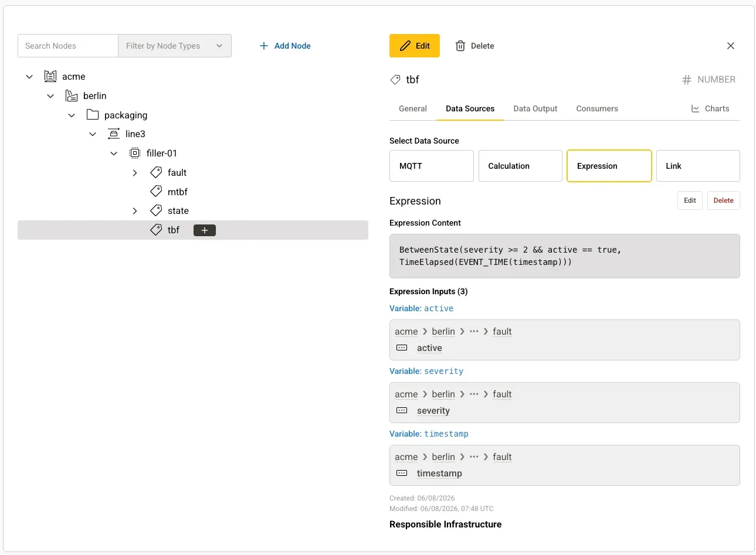Open the severity field link
Viewport: 756px width, 555px height.
tap(433, 411)
